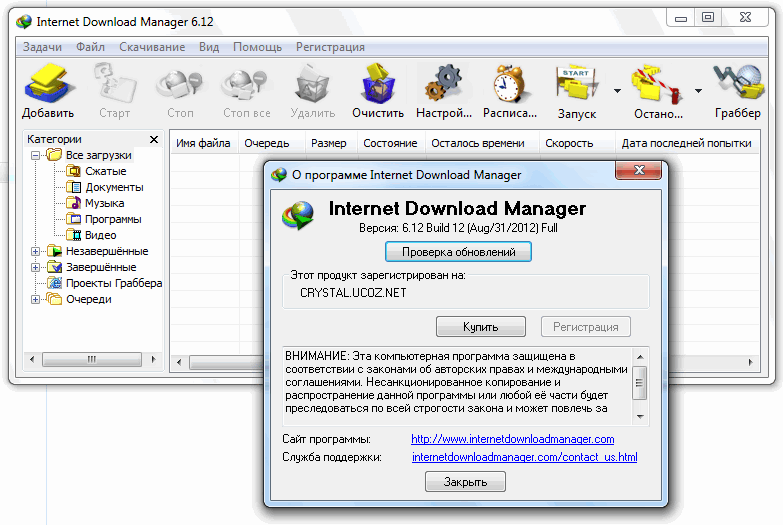Click the Останов (stop queue) icon
The image size is (783, 525).
click(x=657, y=85)
